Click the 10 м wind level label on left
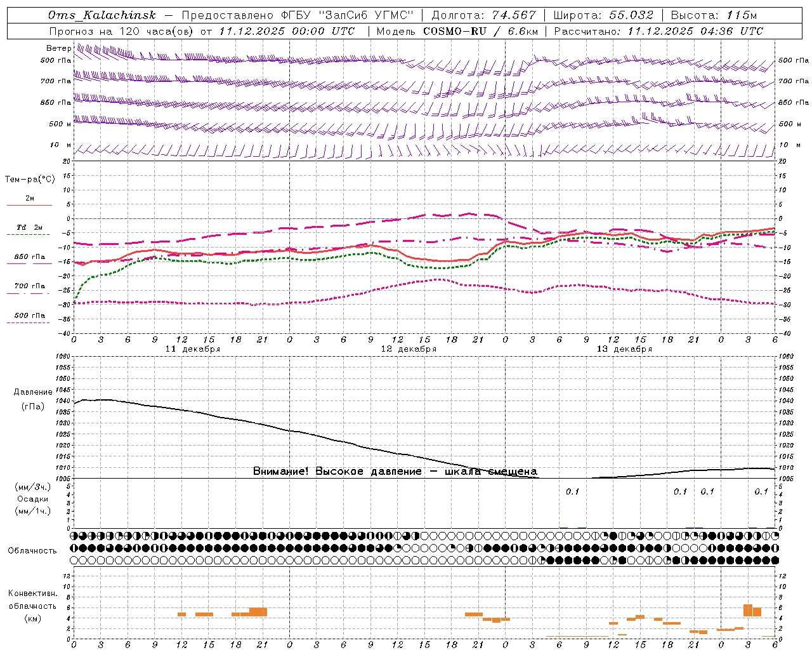The image size is (812, 650). click(60, 145)
